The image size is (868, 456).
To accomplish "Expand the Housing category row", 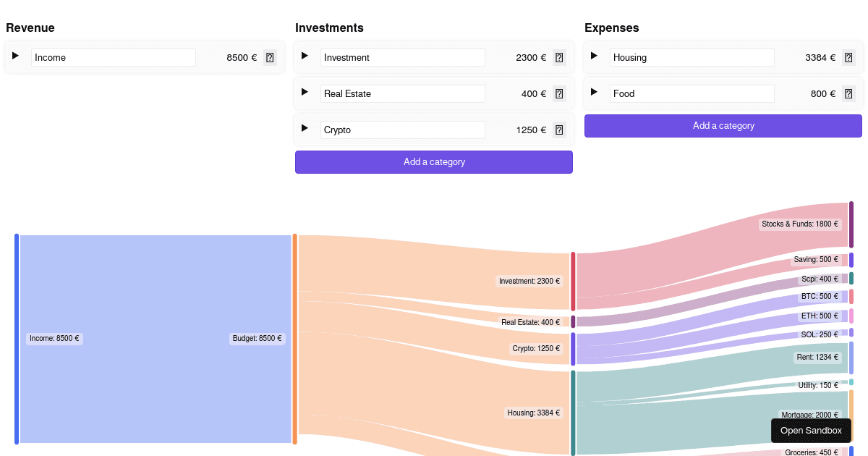I will click(595, 57).
